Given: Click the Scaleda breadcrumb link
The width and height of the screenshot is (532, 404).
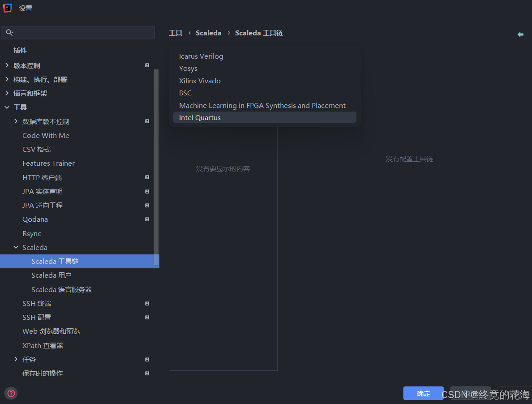Looking at the screenshot, I should (208, 33).
